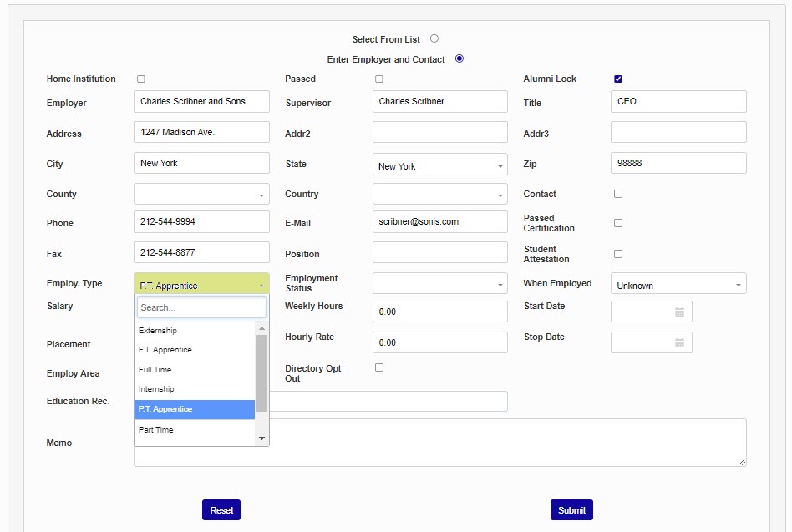Image resolution: width=792 pixels, height=532 pixels.
Task: Click the dropdown Search field
Action: (201, 307)
